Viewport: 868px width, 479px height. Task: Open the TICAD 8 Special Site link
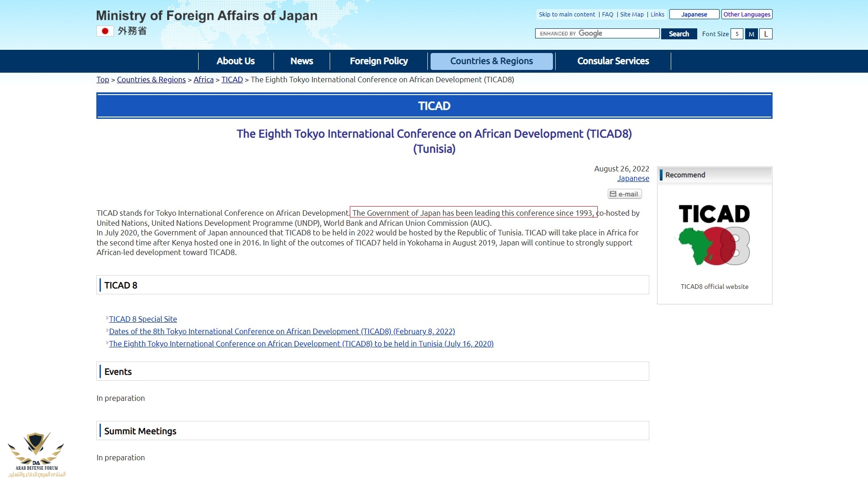pos(143,319)
